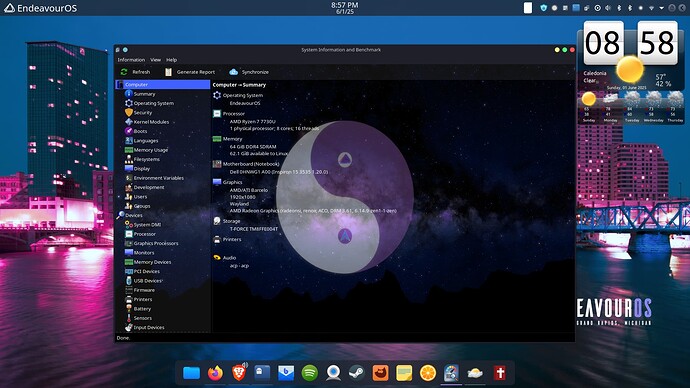Open the Development sidebar entry

tap(149, 187)
